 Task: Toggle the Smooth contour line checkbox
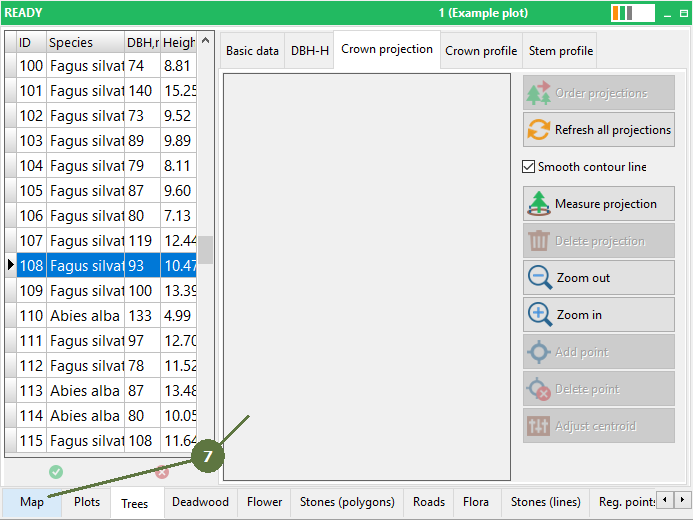click(x=529, y=167)
